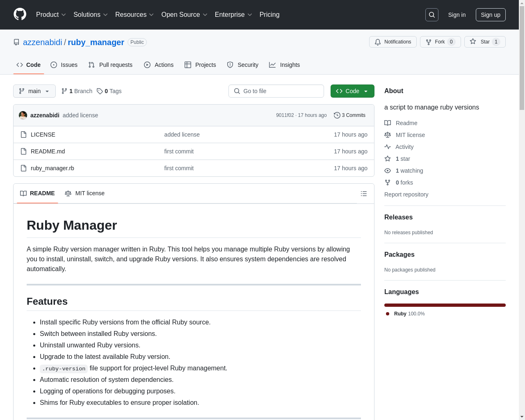525x420 pixels.
Task: Click the repository book icon beside azzenabidi
Action: point(16,42)
